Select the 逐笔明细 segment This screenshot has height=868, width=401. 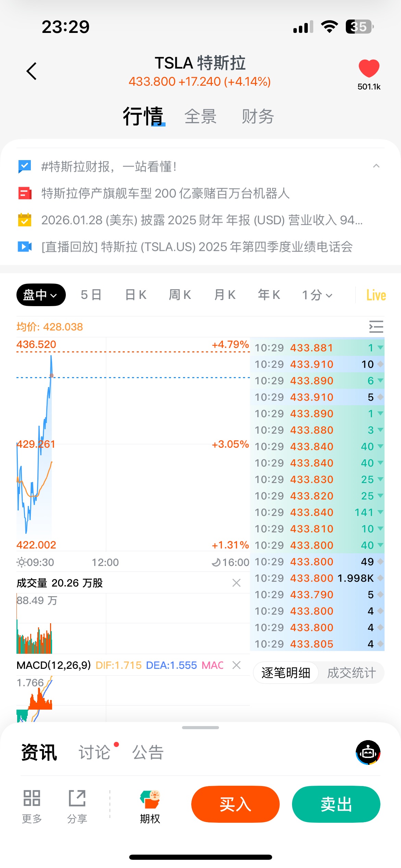pyautogui.click(x=286, y=673)
